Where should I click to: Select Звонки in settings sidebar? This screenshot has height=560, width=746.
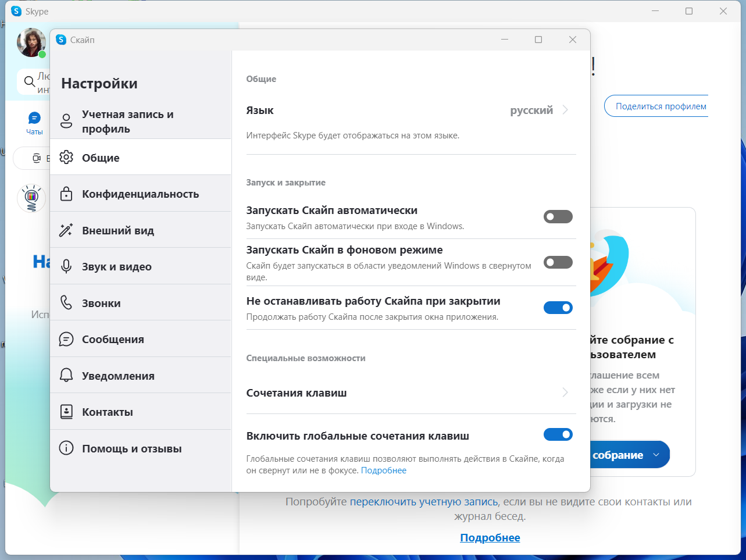click(x=141, y=303)
